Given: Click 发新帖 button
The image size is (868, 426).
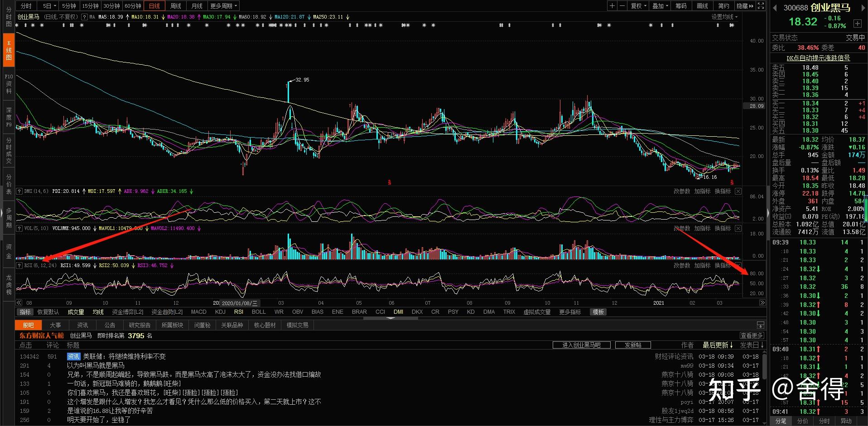Looking at the screenshot, I should tap(633, 345).
